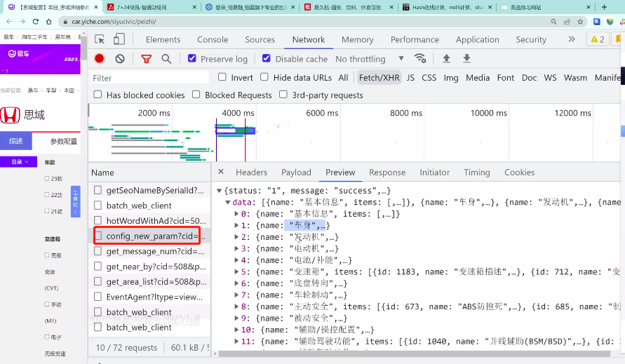Select config_new_param request
Image resolution: width=625 pixels, height=364 pixels.
click(x=148, y=236)
